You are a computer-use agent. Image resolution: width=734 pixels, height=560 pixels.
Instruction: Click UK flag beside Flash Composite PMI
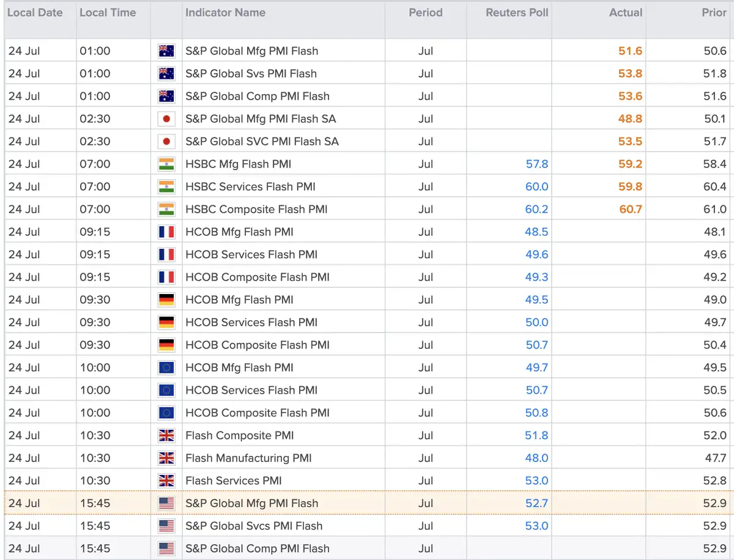click(x=166, y=436)
